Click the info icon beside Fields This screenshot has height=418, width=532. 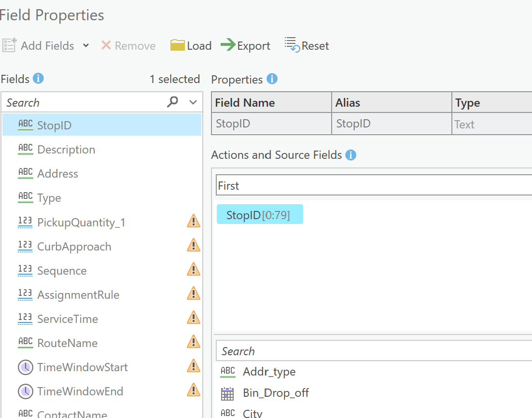39,79
